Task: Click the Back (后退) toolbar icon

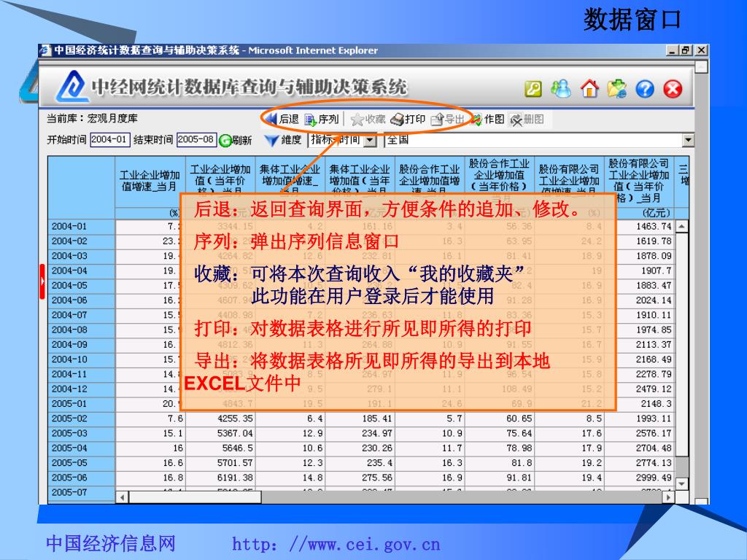Action: point(271,119)
